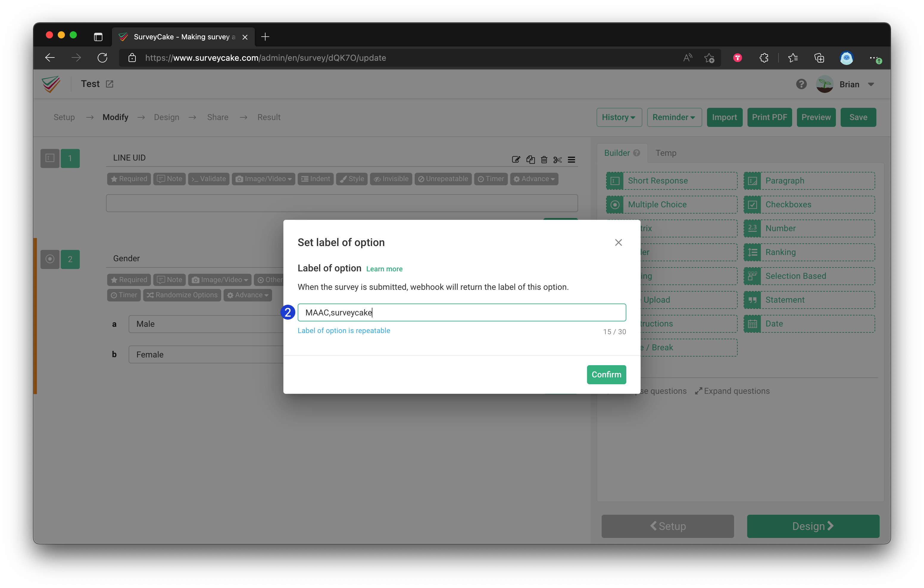Toggle Timer on LINE UID question

point(491,179)
